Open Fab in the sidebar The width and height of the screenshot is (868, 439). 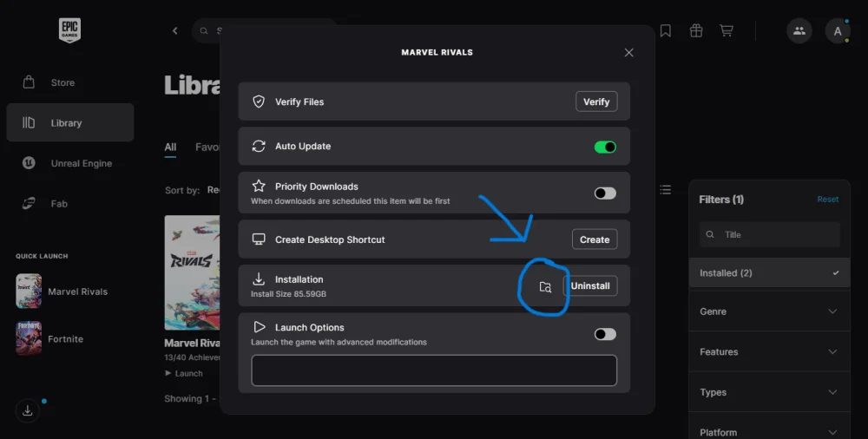(x=70, y=204)
